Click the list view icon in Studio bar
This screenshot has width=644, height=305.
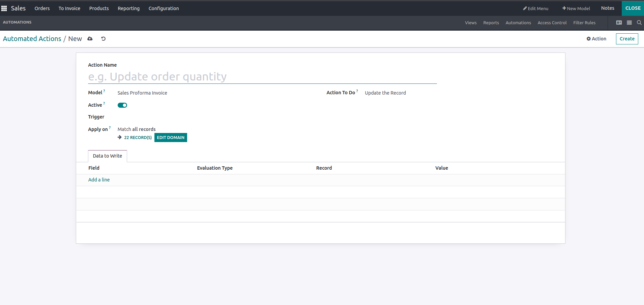pyautogui.click(x=629, y=23)
